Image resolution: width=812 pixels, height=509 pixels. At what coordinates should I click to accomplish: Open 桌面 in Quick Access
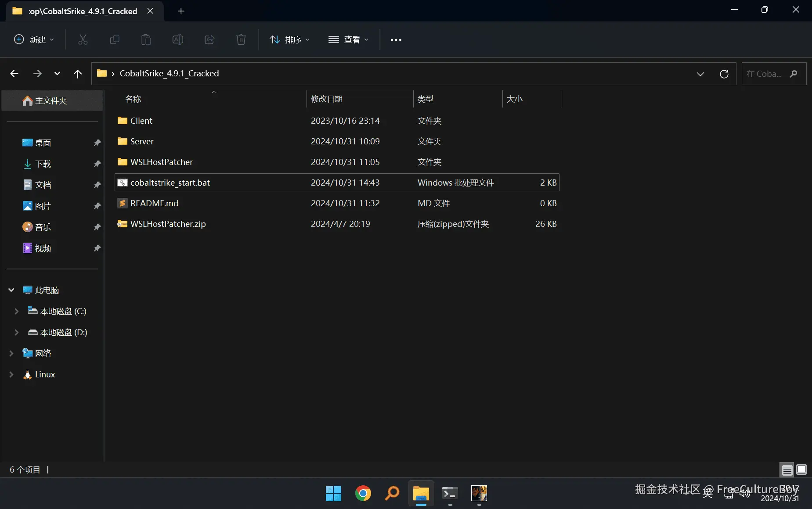tap(43, 143)
